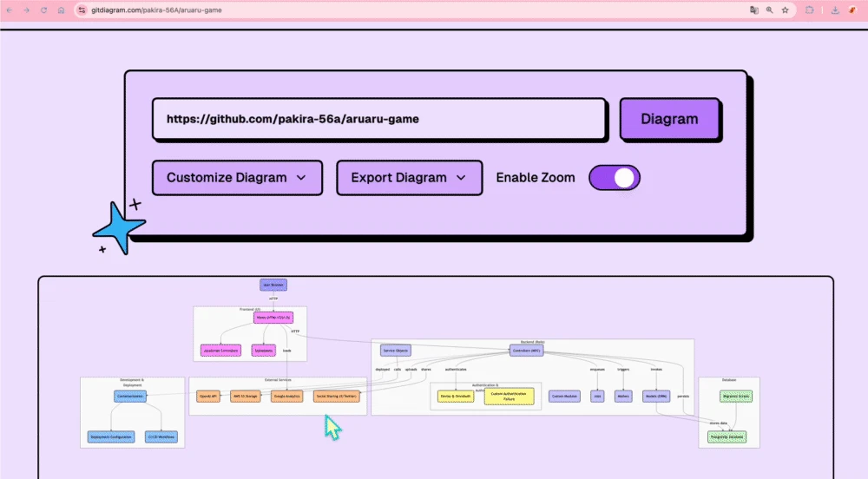Screen dimensions: 868x479
Task: Click the Google Analytics node
Action: tap(286, 396)
